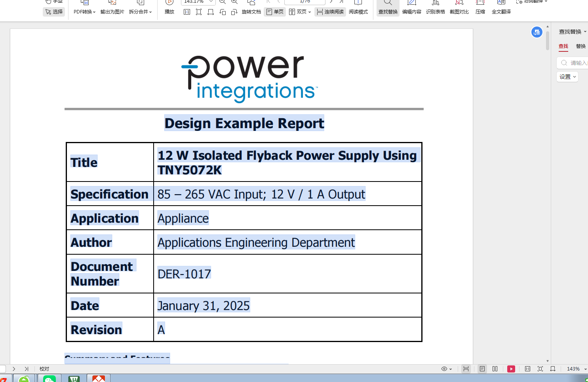This screenshot has width=588, height=382.
Task: Click the DER-1017 document number
Action: [184, 274]
